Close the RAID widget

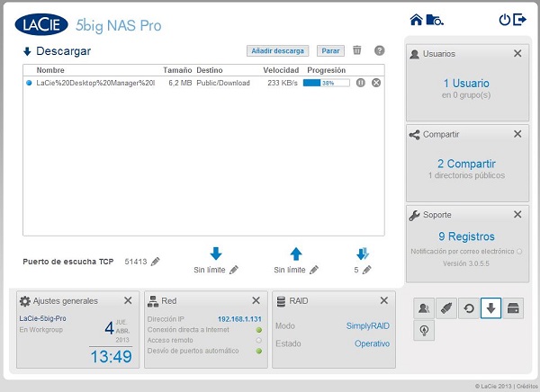coord(384,300)
